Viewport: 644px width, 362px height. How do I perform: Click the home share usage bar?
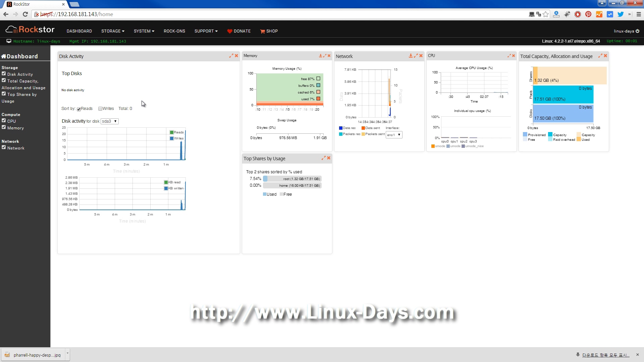coord(292,185)
